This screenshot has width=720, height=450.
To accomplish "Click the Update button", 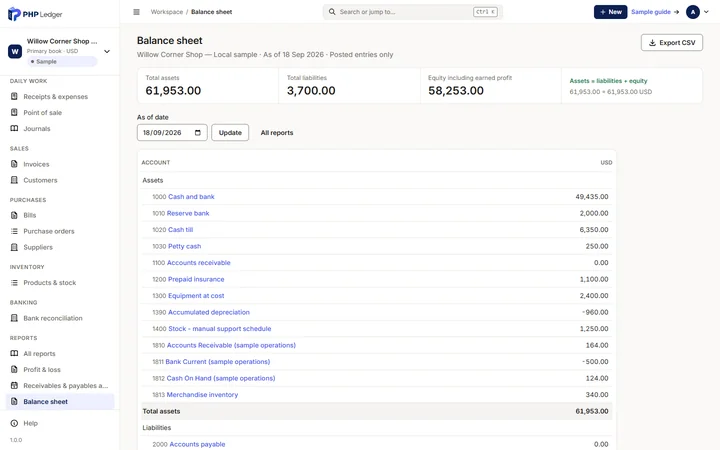I will [x=230, y=133].
